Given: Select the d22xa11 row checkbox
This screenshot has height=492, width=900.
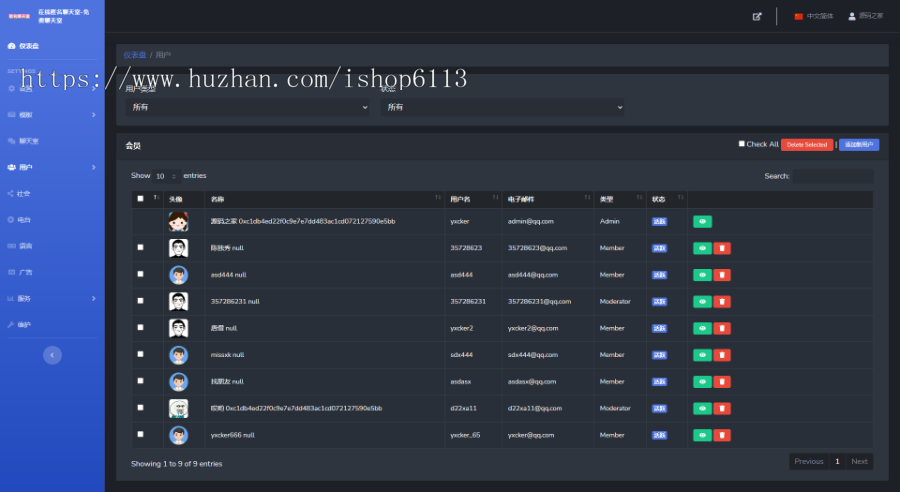Looking at the screenshot, I should click(x=141, y=408).
